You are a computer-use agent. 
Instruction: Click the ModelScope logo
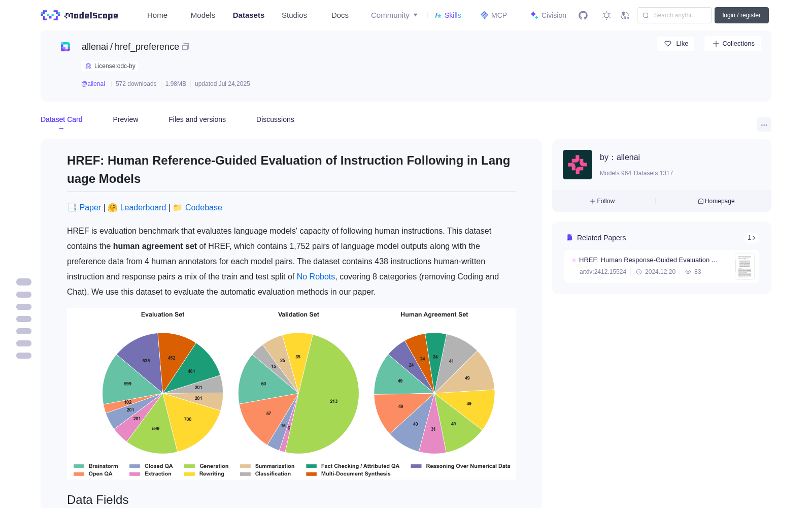coord(80,15)
